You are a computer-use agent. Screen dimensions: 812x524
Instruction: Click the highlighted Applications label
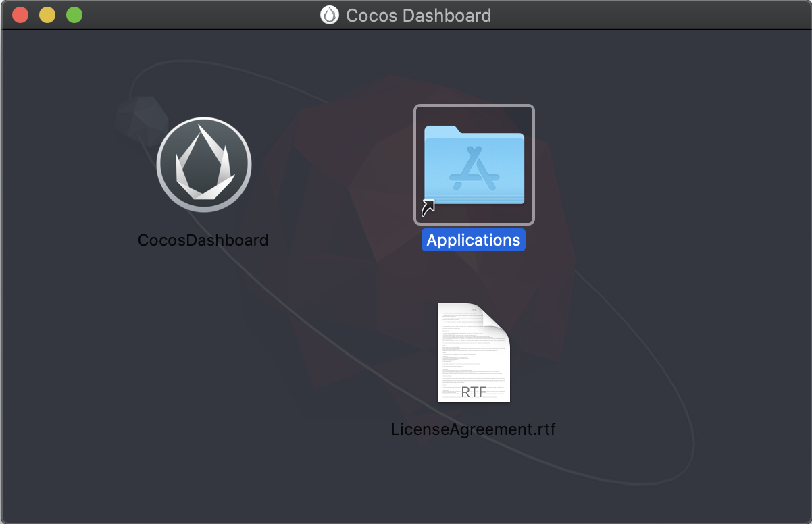474,240
